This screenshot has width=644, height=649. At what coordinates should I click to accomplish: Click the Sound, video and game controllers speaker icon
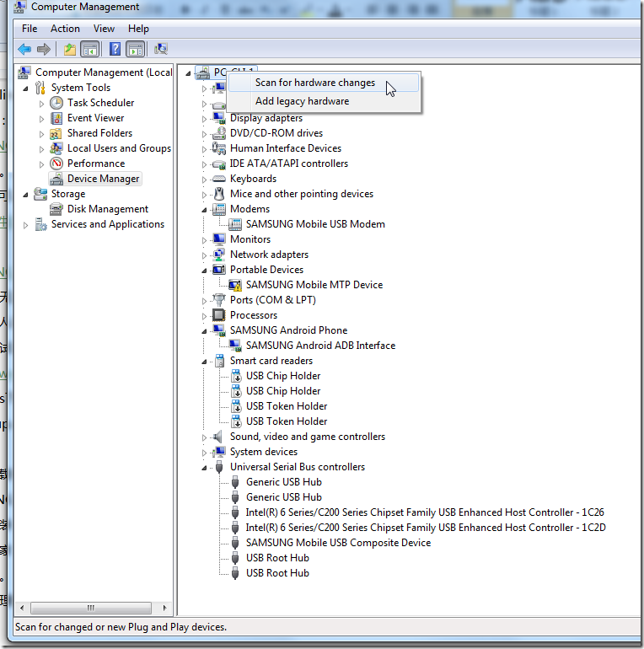pos(217,437)
